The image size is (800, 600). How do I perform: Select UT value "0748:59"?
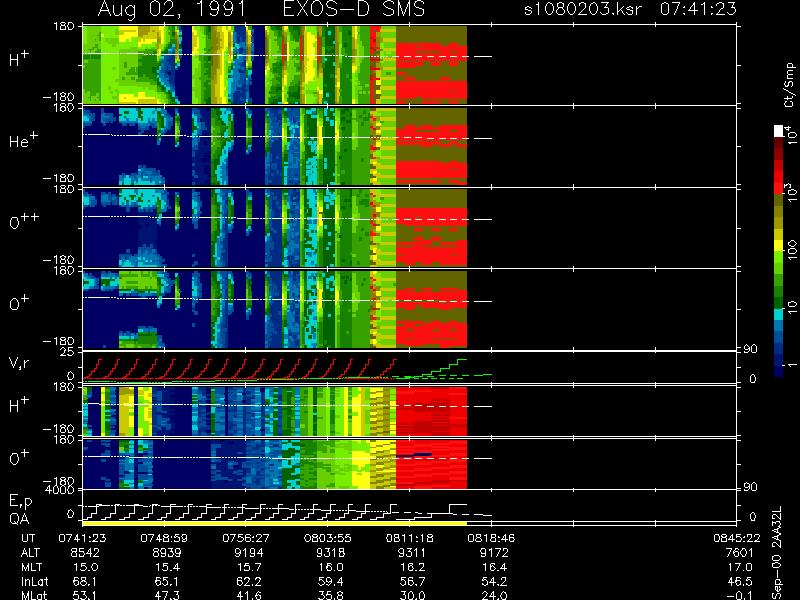coord(164,538)
